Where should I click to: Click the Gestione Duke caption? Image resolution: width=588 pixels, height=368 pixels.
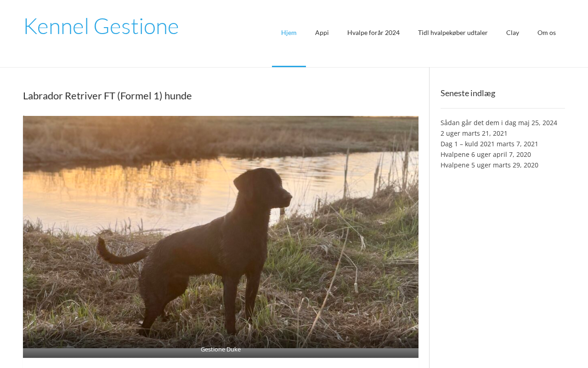(220, 349)
